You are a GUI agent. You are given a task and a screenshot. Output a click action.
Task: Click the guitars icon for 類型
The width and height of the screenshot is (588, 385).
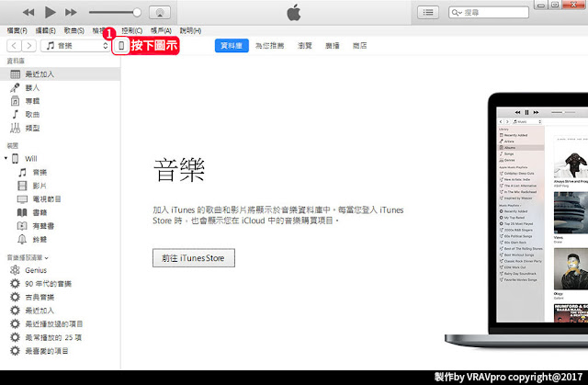click(15, 128)
